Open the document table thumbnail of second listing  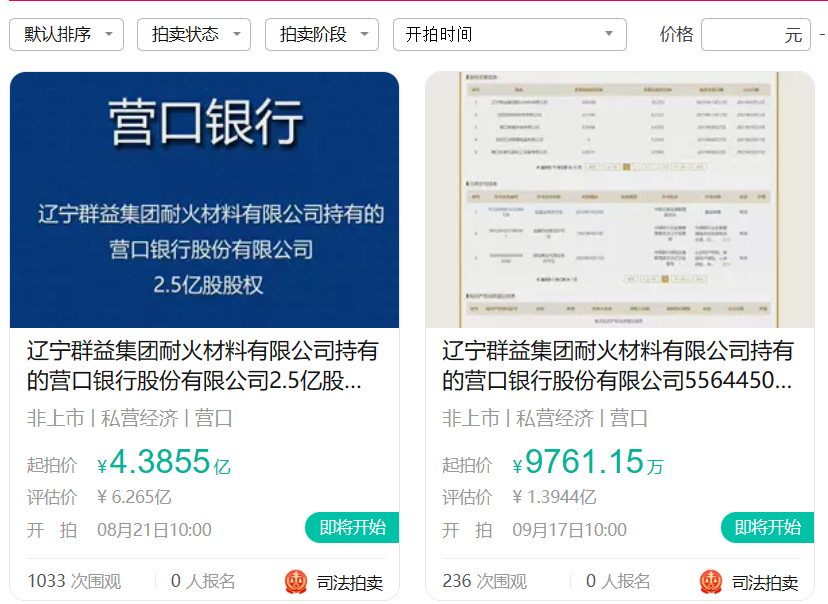click(x=620, y=200)
